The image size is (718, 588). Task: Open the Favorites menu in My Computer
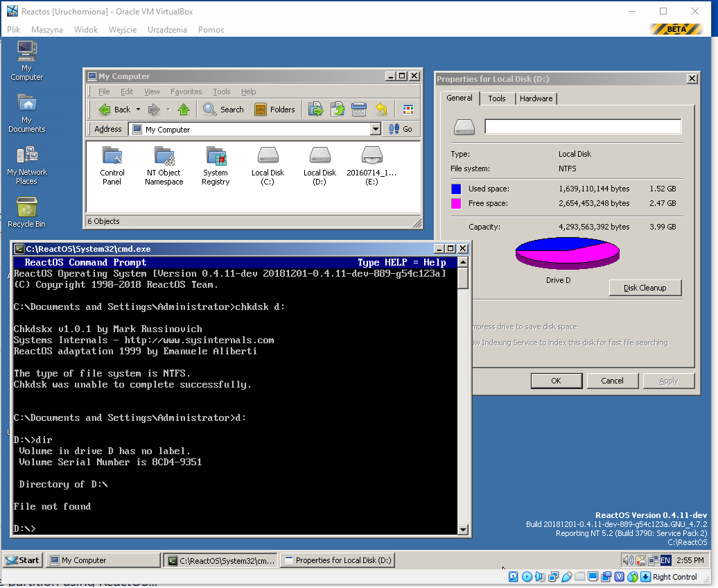point(186,92)
